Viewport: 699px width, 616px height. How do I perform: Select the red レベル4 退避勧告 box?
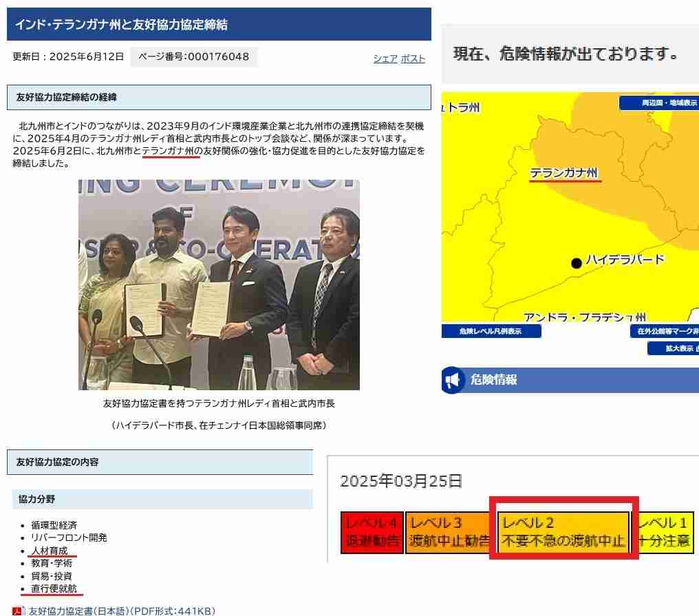pos(372,532)
